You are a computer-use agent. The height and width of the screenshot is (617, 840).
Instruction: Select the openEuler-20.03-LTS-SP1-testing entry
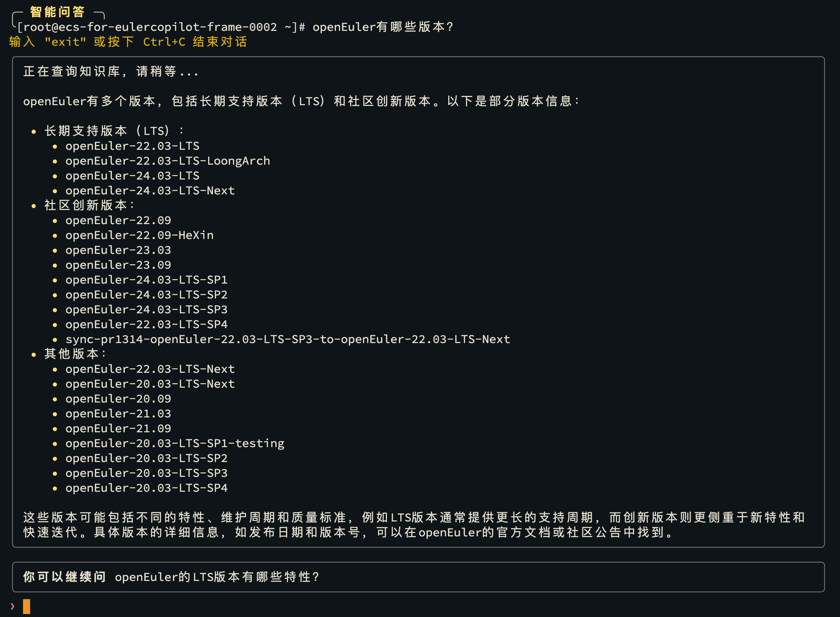pyautogui.click(x=175, y=443)
